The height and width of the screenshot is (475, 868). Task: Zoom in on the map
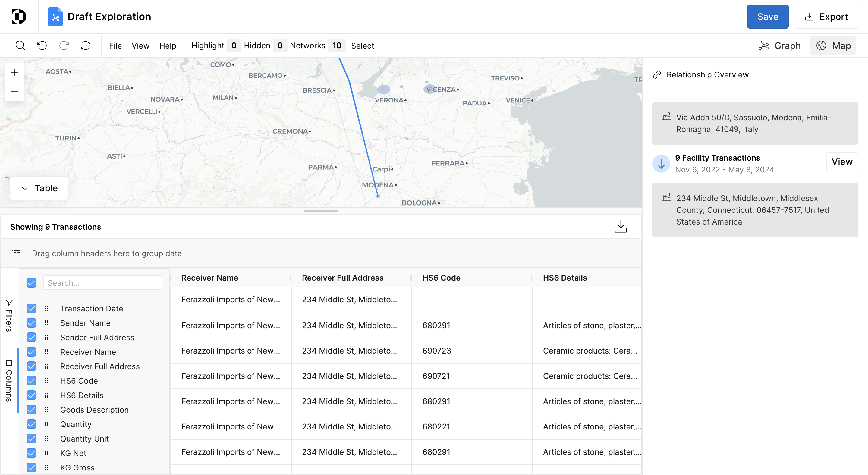[14, 72]
